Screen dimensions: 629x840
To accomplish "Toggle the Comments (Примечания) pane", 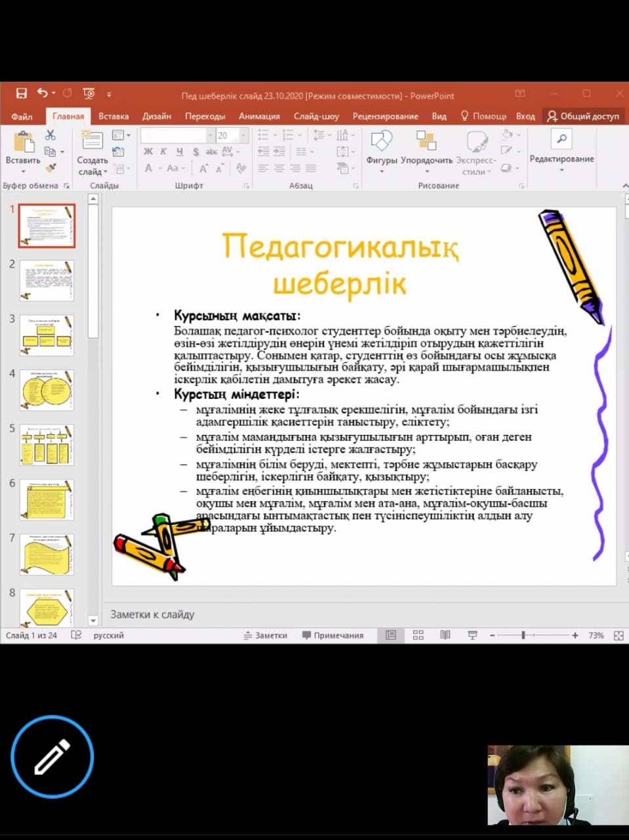I will pos(333,635).
